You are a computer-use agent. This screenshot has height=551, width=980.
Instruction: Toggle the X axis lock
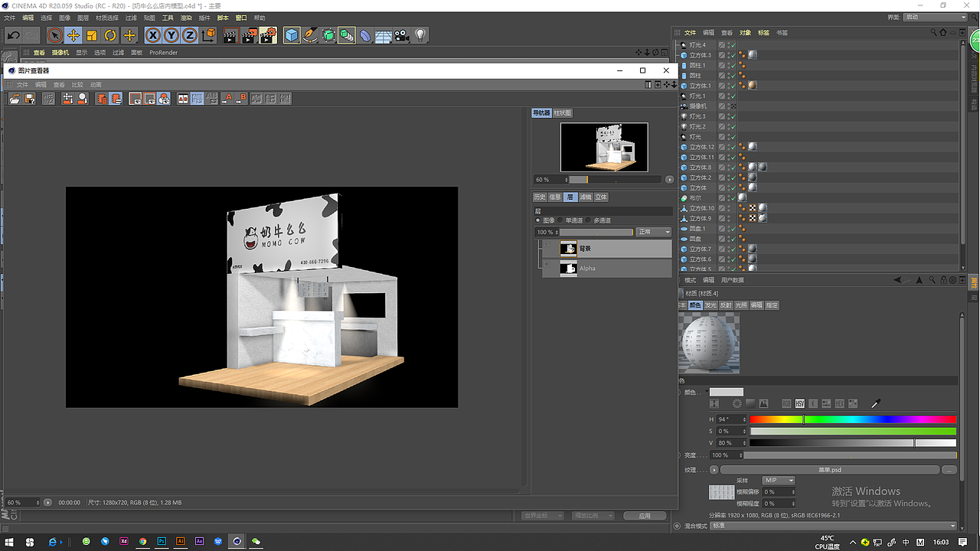tap(153, 35)
